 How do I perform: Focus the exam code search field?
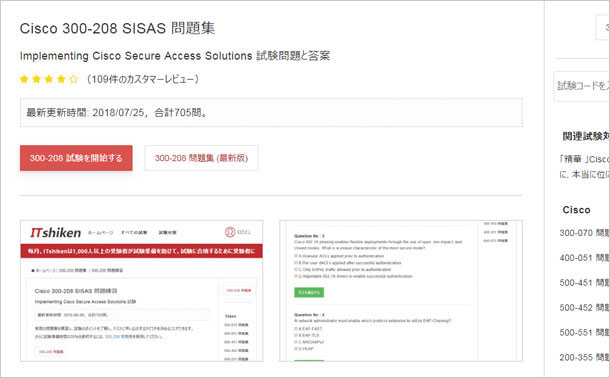click(x=582, y=86)
